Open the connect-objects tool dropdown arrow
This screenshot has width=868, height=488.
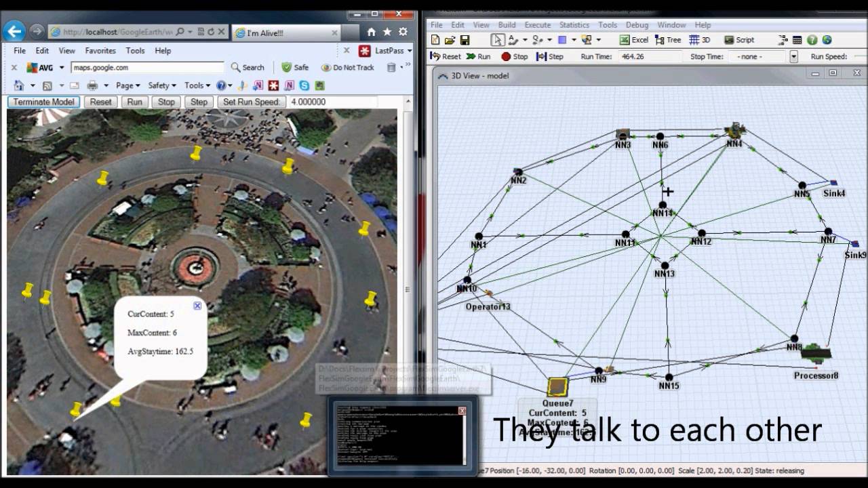(x=526, y=40)
